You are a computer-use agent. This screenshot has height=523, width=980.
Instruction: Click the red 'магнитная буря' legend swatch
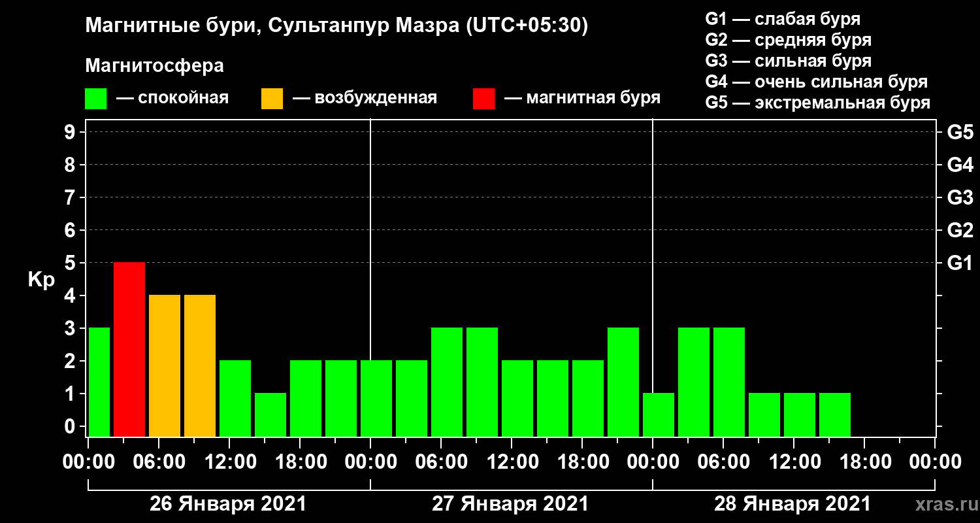pyautogui.click(x=483, y=99)
